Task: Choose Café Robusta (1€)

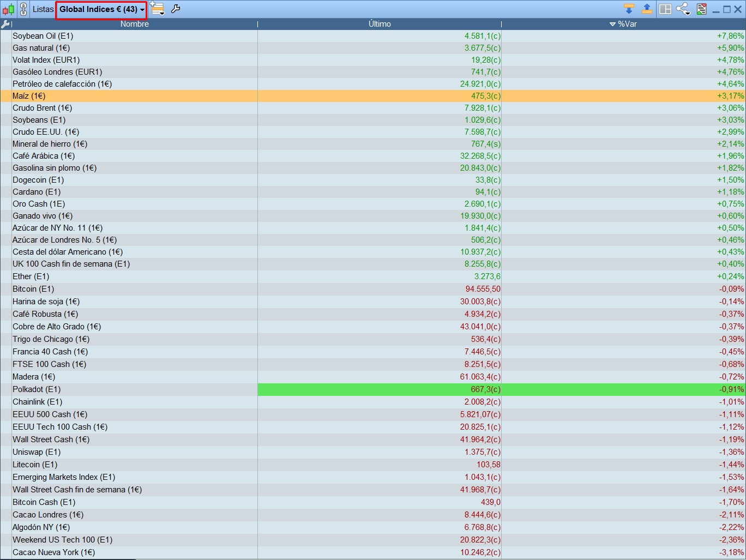Action: 45,314
